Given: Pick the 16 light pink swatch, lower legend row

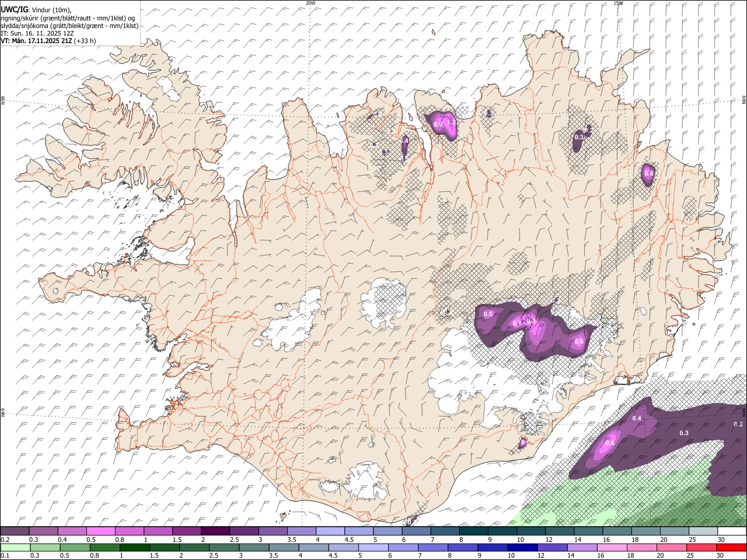Looking at the screenshot, I should click(612, 547).
